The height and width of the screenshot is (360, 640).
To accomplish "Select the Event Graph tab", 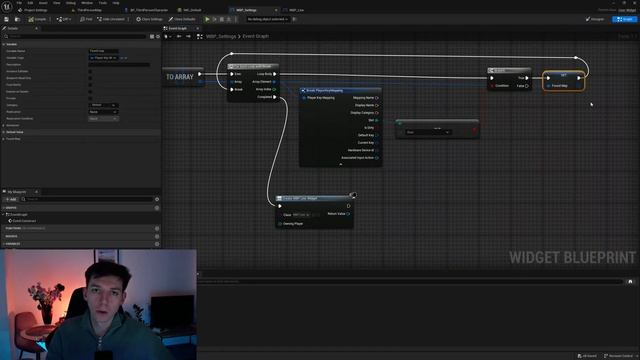I will [x=178, y=28].
